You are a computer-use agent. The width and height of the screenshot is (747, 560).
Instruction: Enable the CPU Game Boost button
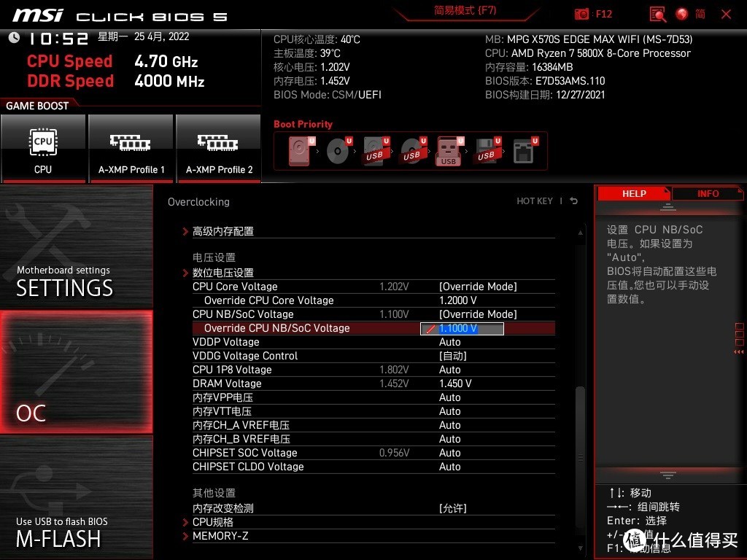point(43,149)
